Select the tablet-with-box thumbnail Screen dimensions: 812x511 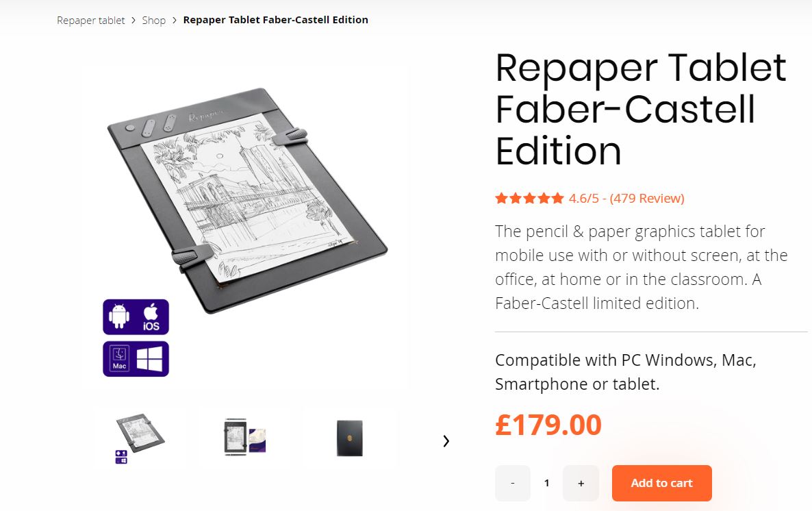[x=245, y=438]
